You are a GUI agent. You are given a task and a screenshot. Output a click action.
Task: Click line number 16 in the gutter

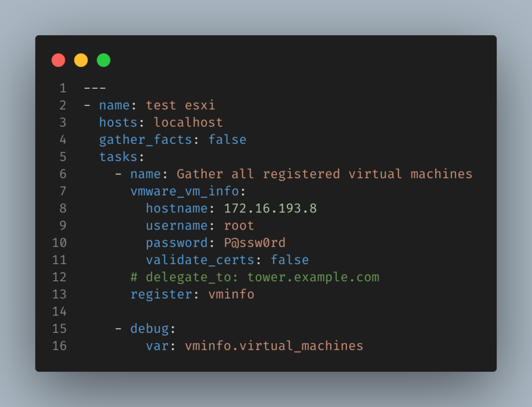point(59,346)
